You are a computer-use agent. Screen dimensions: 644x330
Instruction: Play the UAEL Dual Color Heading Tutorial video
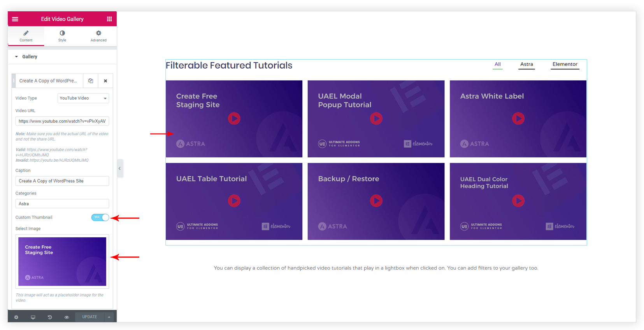tap(518, 201)
